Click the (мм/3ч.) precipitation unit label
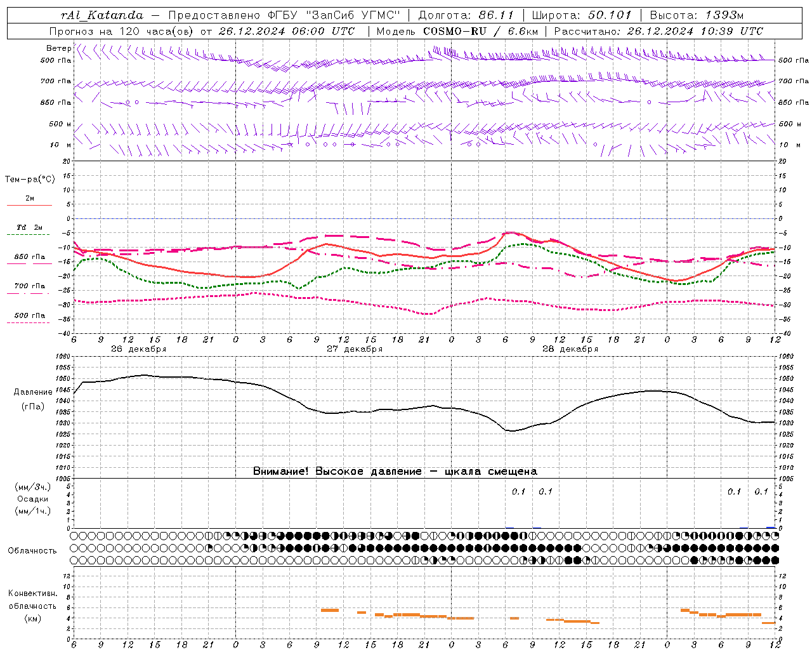812x650 pixels. coord(33,487)
